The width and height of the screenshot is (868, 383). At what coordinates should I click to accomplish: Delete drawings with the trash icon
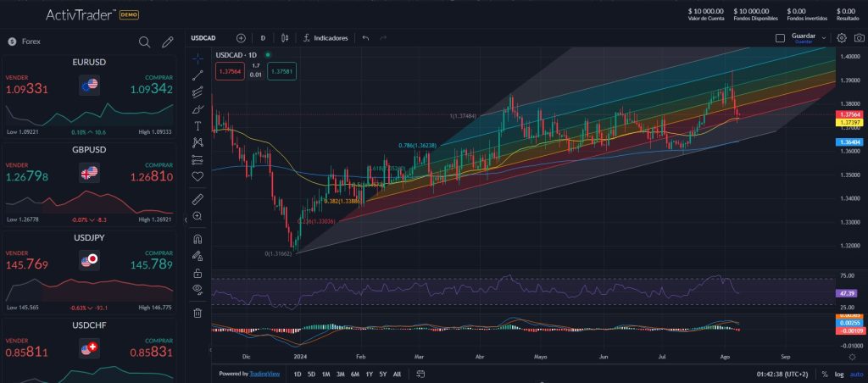click(x=198, y=313)
